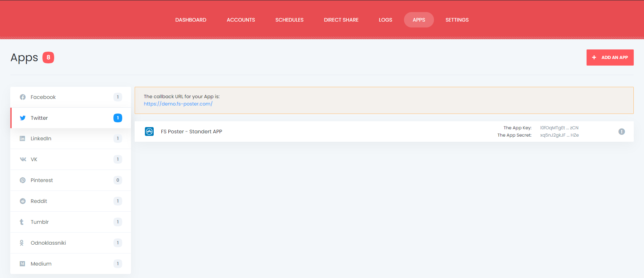Screen dimensions: 644x278
Task: Click the LinkedIn icon in sidebar
Action: pos(22,138)
